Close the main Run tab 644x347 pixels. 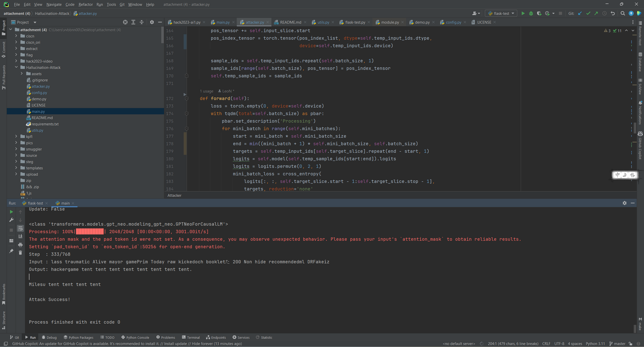[73, 203]
